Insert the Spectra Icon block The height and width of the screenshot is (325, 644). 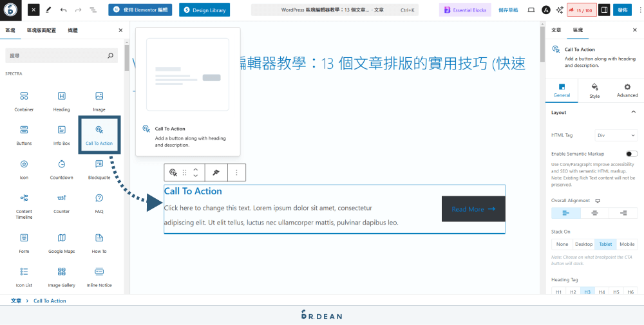click(x=24, y=169)
